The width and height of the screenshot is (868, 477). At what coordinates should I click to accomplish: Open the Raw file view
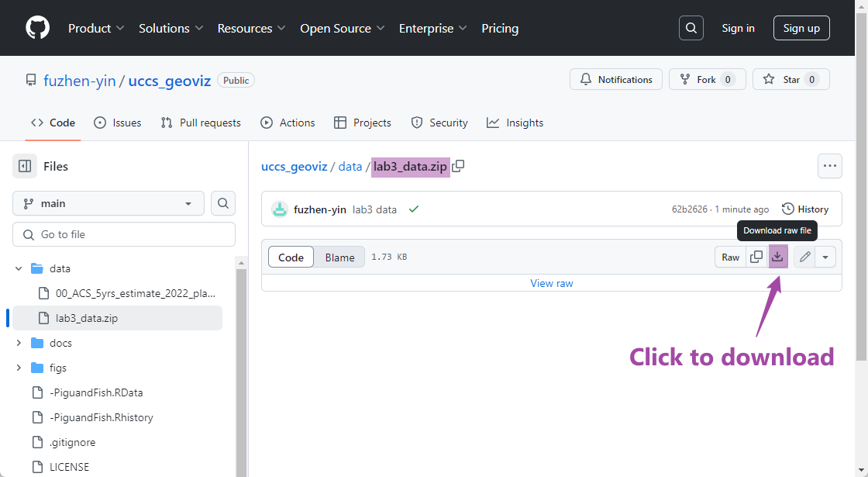click(730, 257)
